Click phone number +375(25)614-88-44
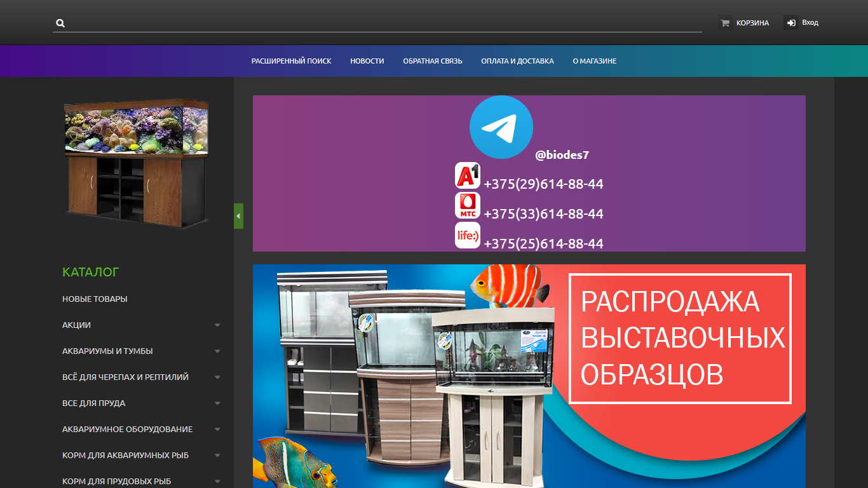868x488 pixels. pos(543,244)
